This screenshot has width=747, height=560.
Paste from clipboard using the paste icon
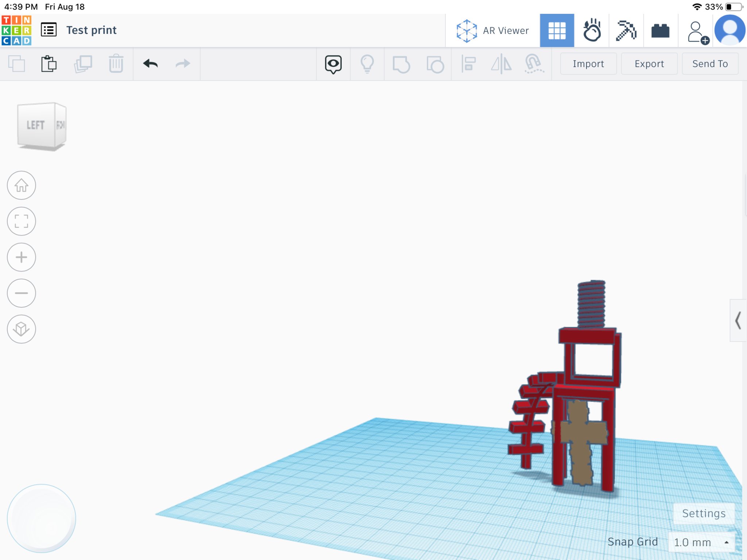(x=49, y=63)
